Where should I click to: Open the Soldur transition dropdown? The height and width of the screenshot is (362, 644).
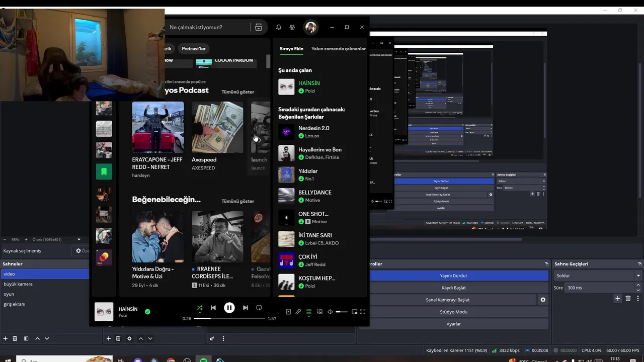click(x=597, y=276)
